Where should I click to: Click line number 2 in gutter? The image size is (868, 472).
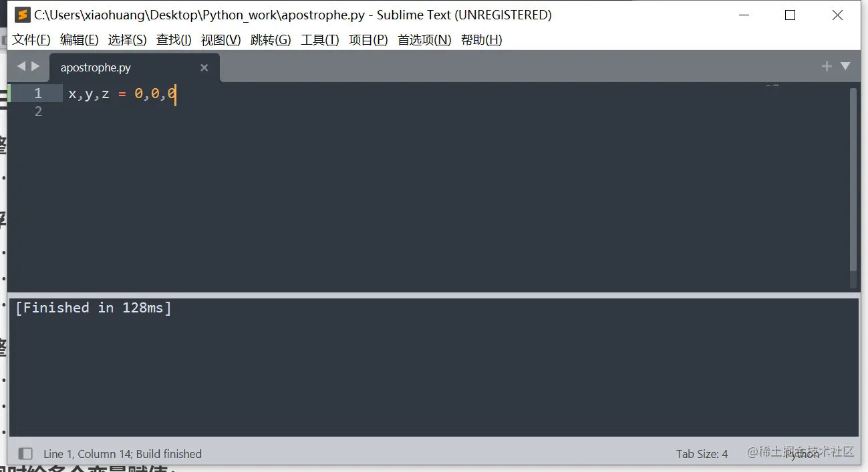[38, 111]
